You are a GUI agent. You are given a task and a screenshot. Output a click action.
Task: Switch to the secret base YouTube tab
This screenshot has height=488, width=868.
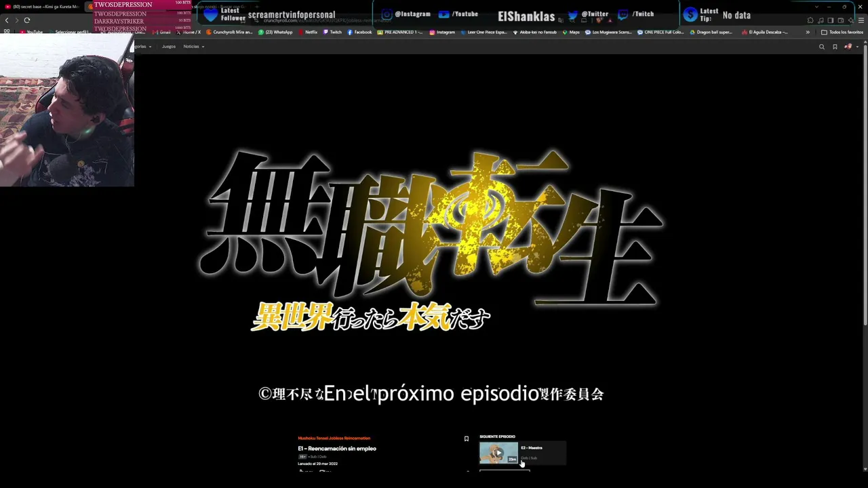(42, 7)
